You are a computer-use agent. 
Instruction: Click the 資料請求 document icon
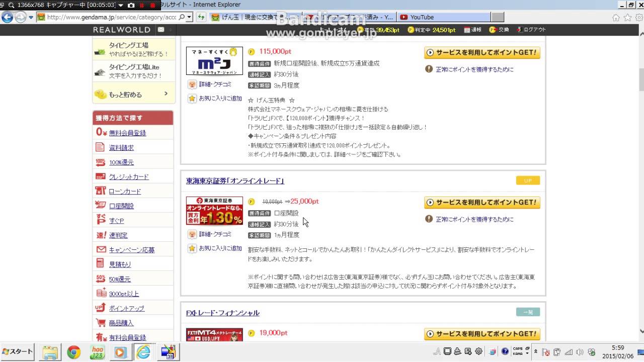(x=100, y=147)
